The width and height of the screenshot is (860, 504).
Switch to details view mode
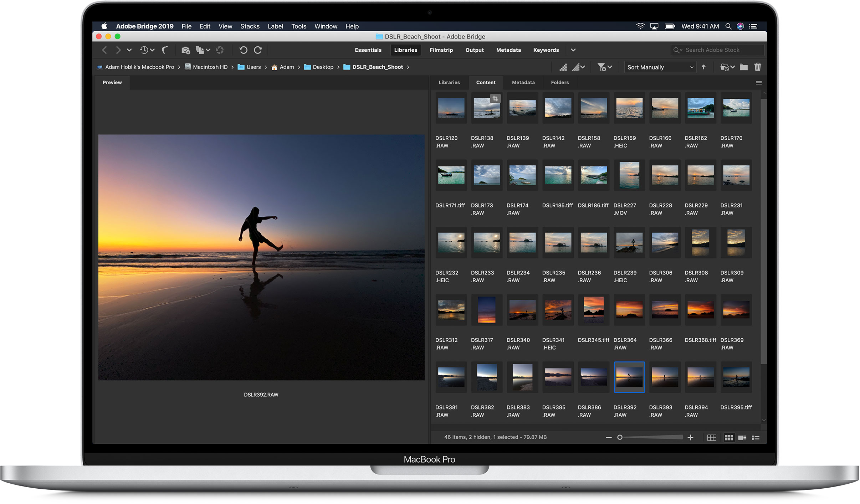click(x=742, y=437)
